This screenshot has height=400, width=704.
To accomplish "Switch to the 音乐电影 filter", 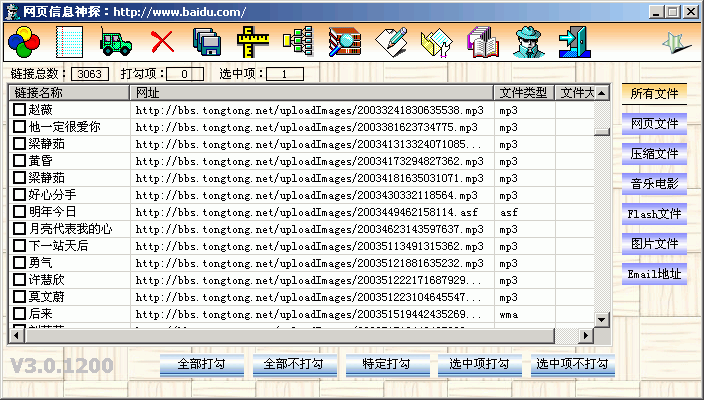I will pos(654,184).
